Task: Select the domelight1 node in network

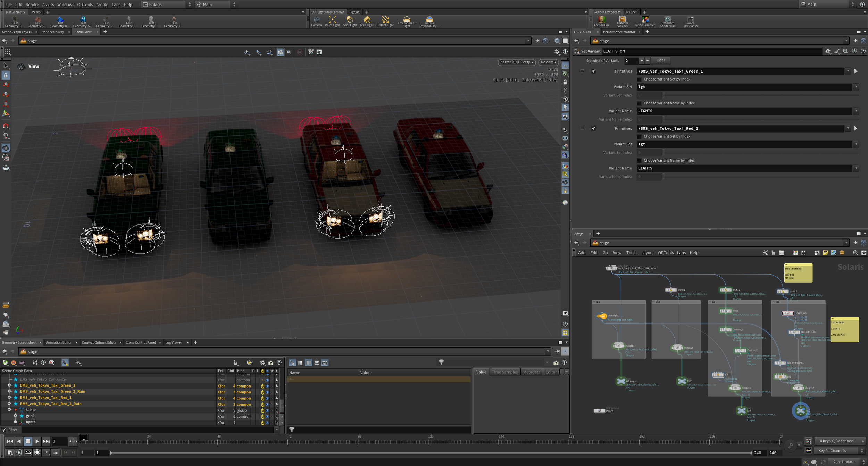Action: 602,316
